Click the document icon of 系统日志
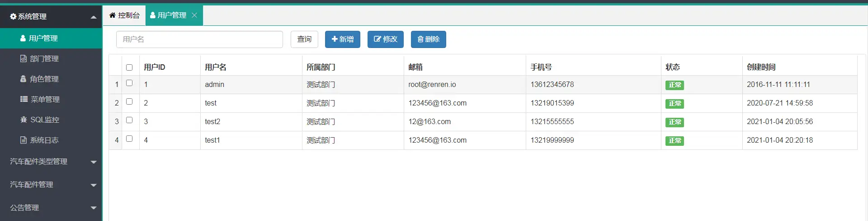This screenshot has width=868, height=221. pos(24,140)
